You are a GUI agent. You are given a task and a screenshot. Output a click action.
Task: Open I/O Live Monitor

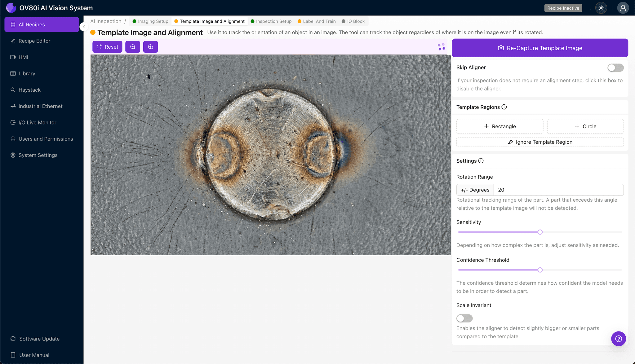pos(42,122)
